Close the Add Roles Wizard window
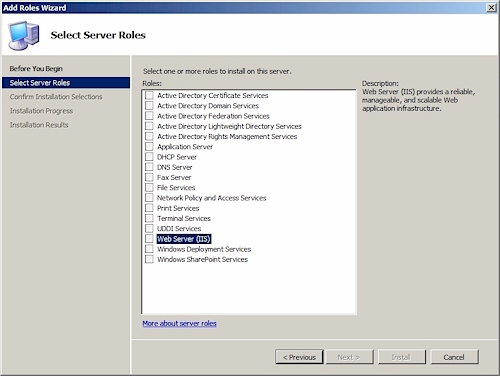 (491, 7)
